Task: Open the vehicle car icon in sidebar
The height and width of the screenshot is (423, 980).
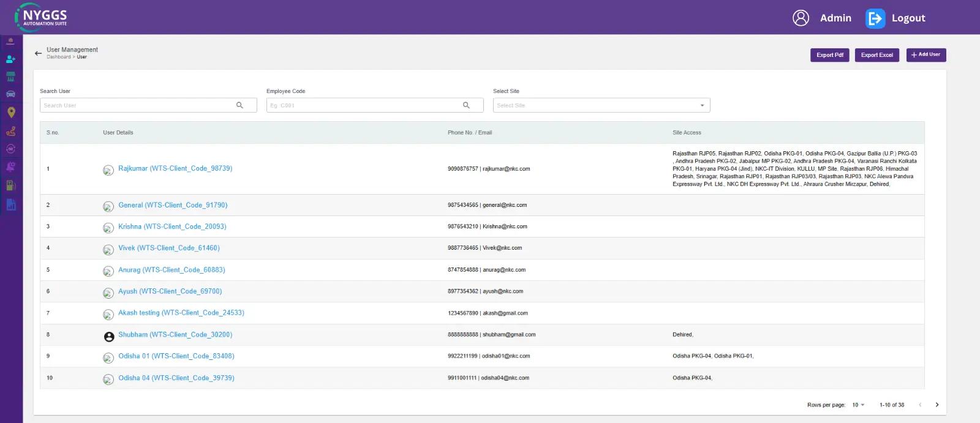Action: point(10,94)
